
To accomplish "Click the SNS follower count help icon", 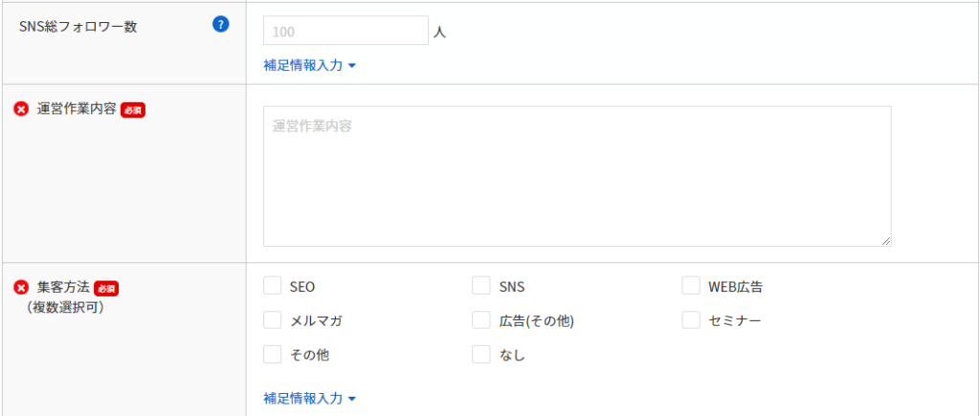I will [x=221, y=24].
